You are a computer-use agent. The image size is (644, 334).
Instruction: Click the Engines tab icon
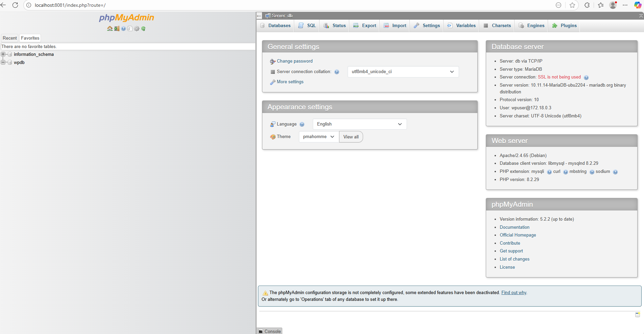coord(521,26)
